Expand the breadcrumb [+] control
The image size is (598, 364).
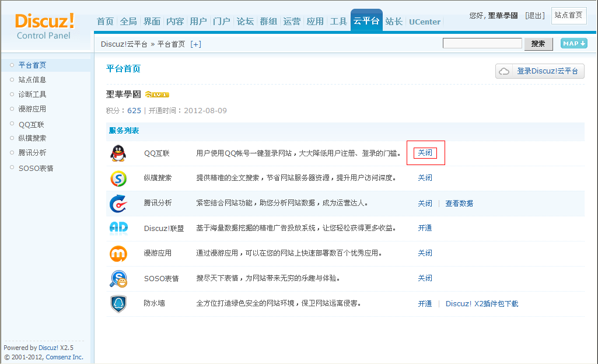[195, 44]
